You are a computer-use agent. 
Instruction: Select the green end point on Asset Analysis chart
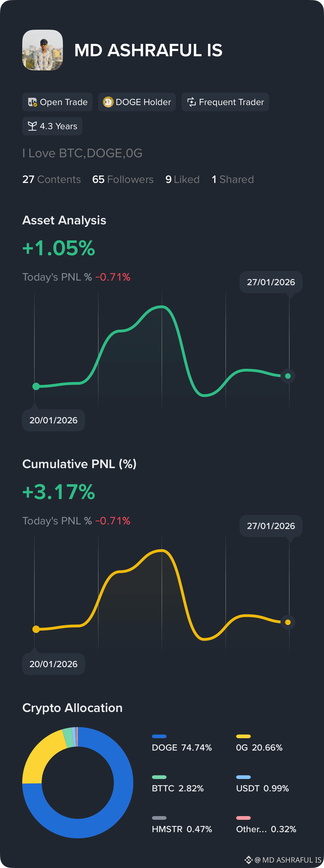tap(288, 376)
